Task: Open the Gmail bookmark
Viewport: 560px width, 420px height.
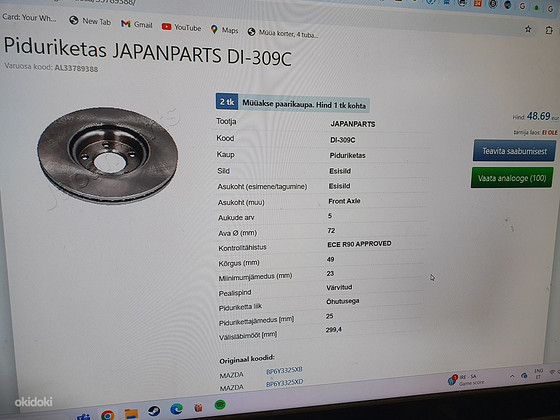Action: (136, 24)
